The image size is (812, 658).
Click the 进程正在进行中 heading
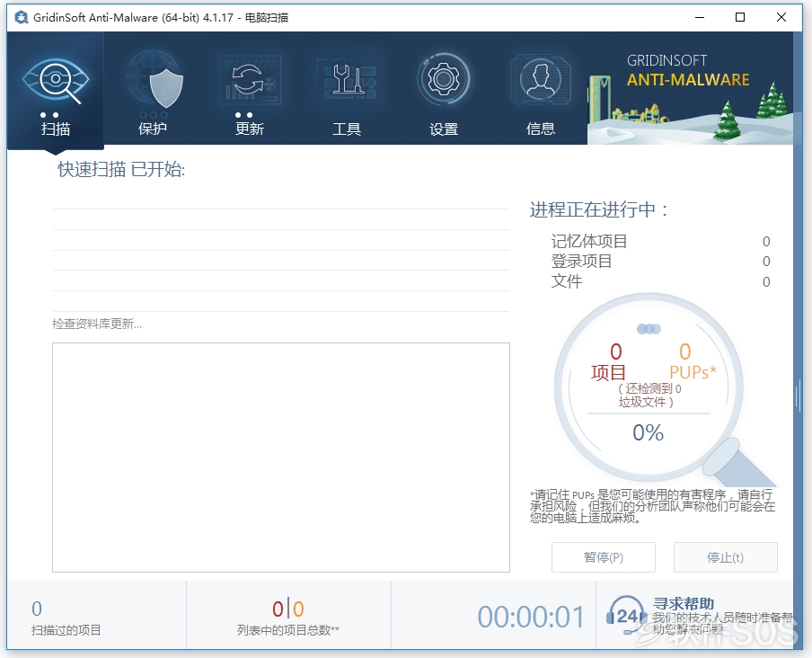coord(598,209)
